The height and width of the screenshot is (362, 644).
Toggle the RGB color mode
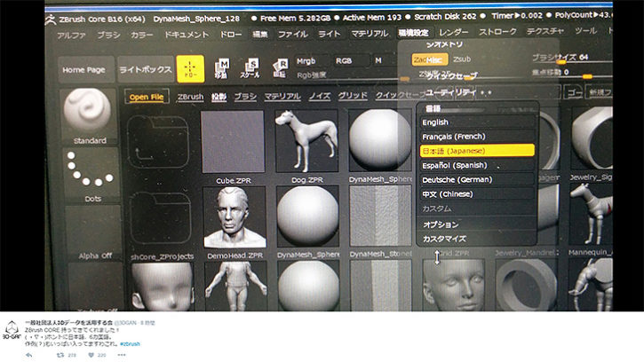(x=347, y=60)
